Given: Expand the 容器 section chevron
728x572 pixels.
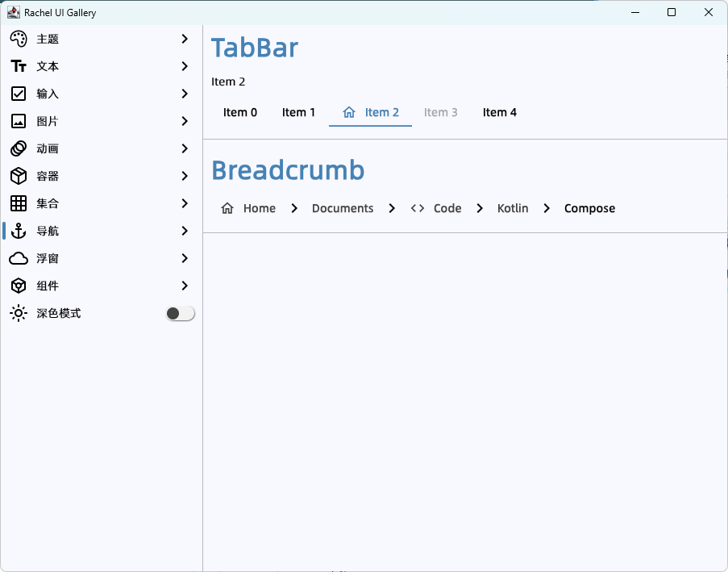Looking at the screenshot, I should [185, 176].
